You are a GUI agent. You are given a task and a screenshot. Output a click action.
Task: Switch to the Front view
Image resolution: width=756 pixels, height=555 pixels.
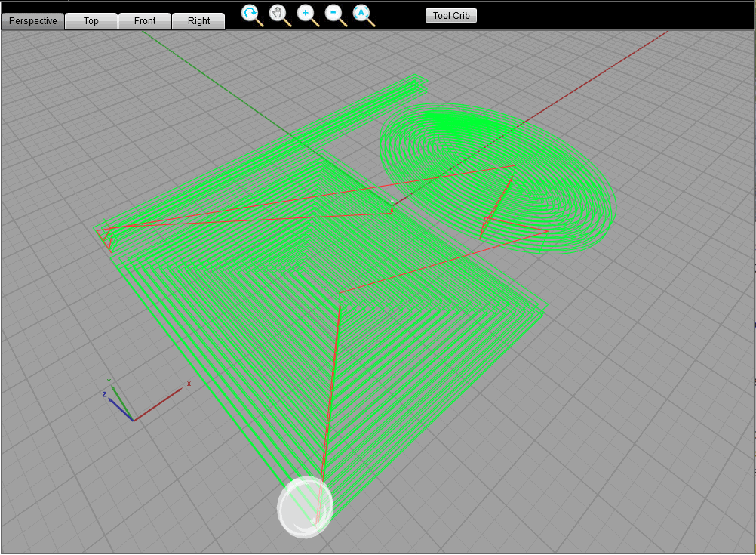tap(144, 20)
